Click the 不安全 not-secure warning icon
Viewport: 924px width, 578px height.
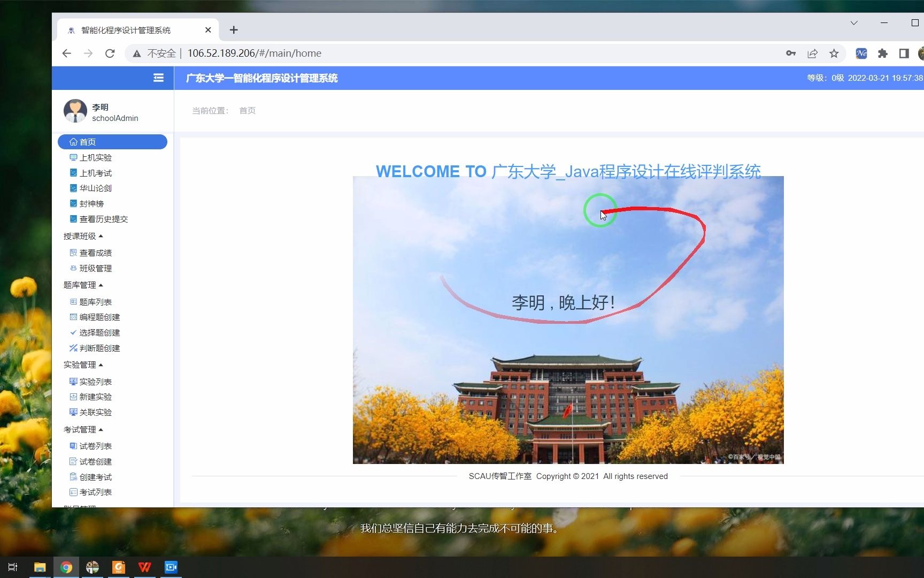tap(137, 54)
